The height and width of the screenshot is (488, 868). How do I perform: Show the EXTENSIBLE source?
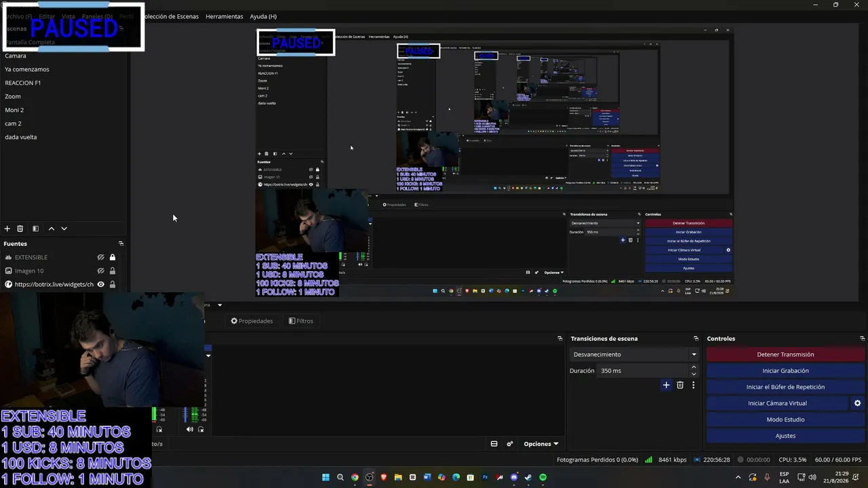coord(100,258)
